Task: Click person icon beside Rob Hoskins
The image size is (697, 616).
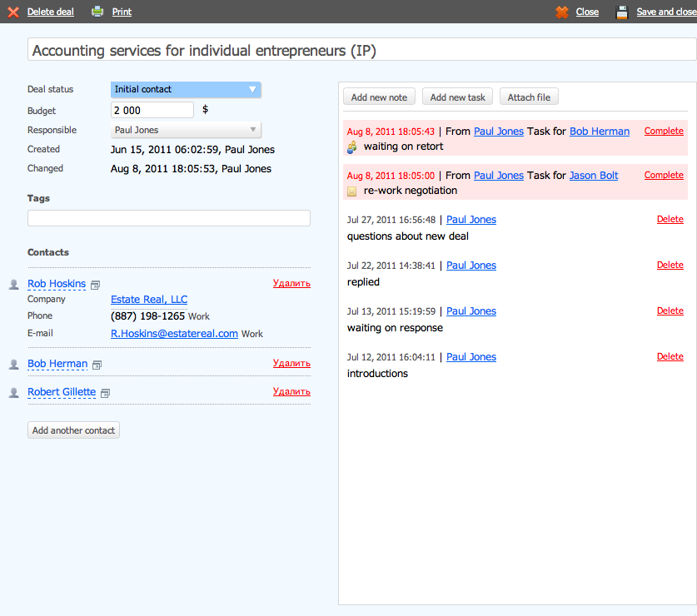Action: click(13, 284)
